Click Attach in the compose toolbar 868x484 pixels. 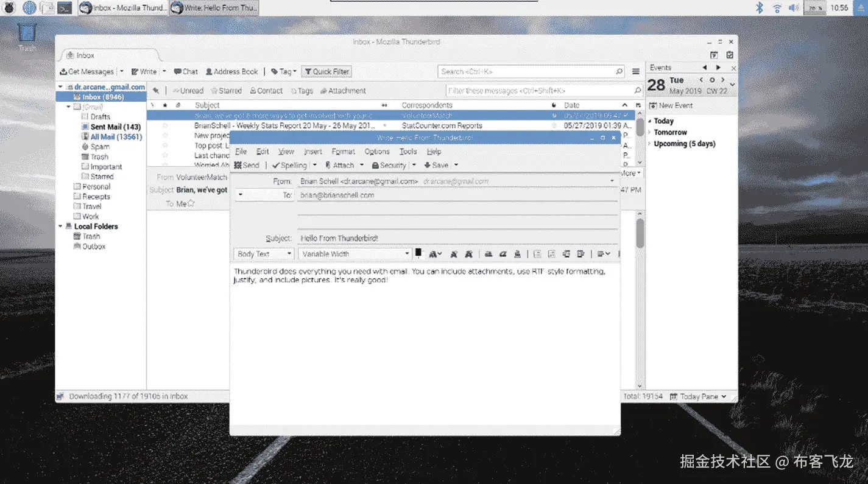click(339, 165)
